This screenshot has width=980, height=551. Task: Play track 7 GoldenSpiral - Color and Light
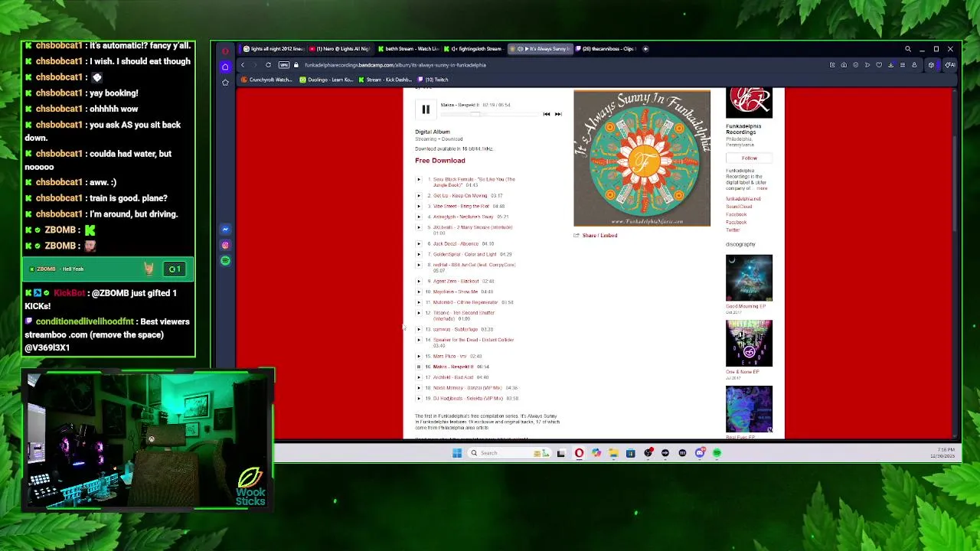pyautogui.click(x=419, y=255)
